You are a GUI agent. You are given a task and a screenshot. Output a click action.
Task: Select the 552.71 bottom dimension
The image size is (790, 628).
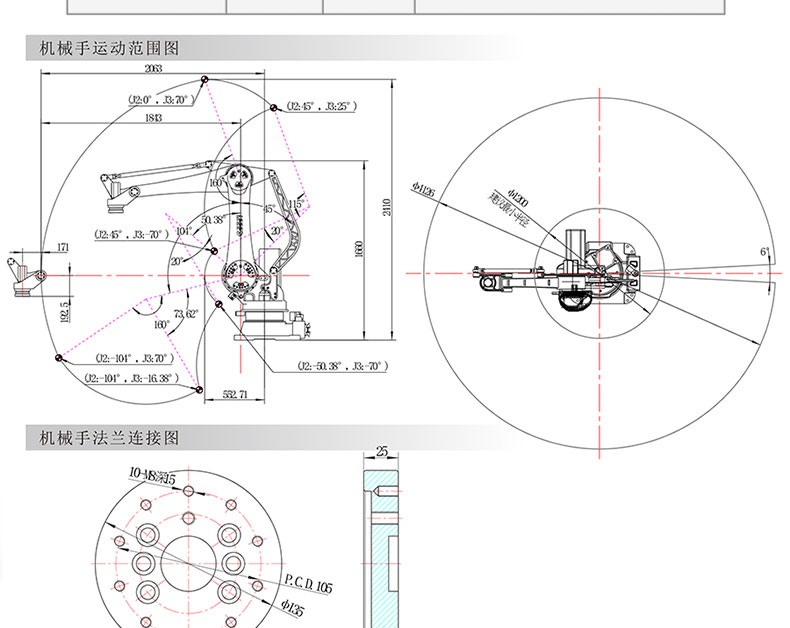point(234,396)
